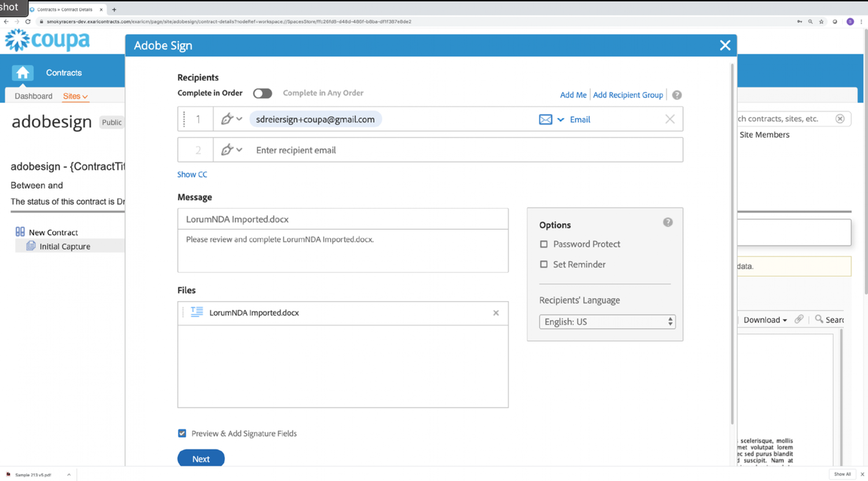The width and height of the screenshot is (868, 481).
Task: Click the search magnifier icon beside Download
Action: (x=819, y=319)
